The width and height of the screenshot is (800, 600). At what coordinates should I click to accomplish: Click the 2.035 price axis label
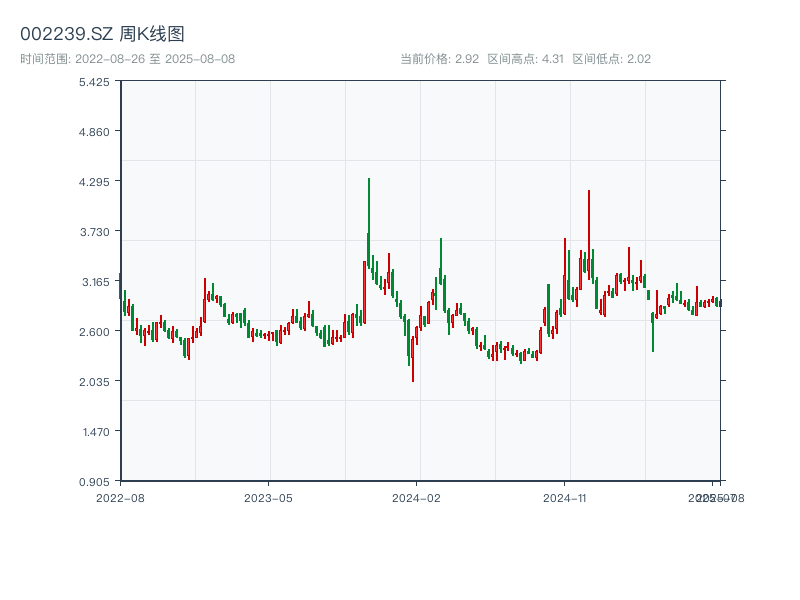[94, 381]
